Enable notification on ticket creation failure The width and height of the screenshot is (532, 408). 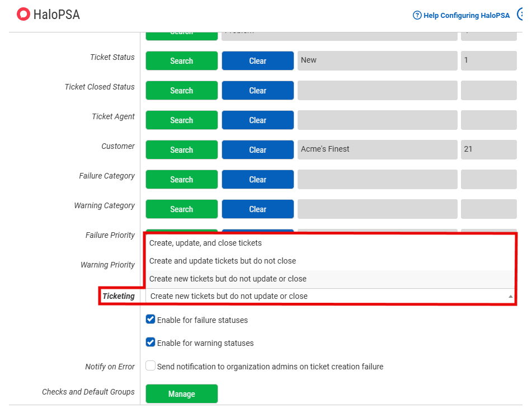150,366
